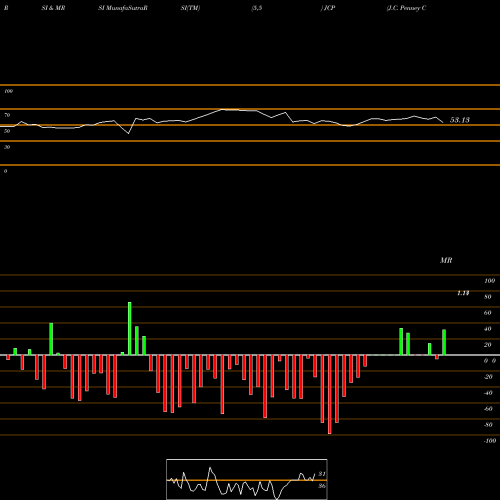Click the '-40' label on MR axis
The width and height of the screenshot is (500, 500).
click(x=488, y=393)
